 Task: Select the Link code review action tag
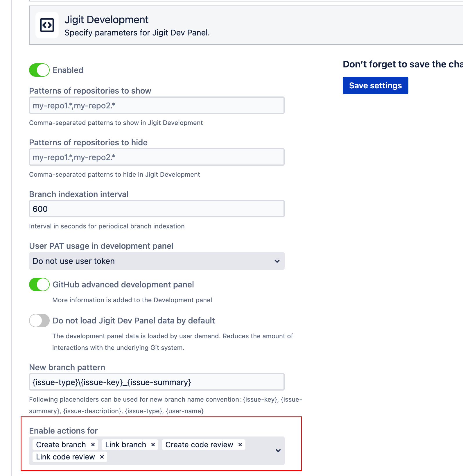[65, 457]
